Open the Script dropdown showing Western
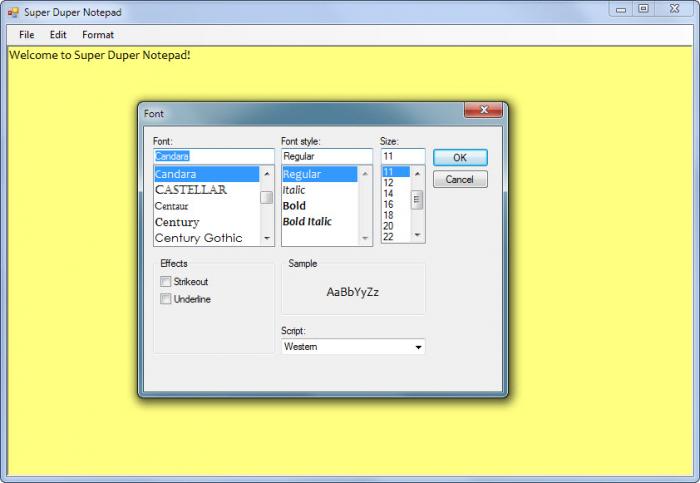Image resolution: width=700 pixels, height=483 pixels. [x=353, y=347]
